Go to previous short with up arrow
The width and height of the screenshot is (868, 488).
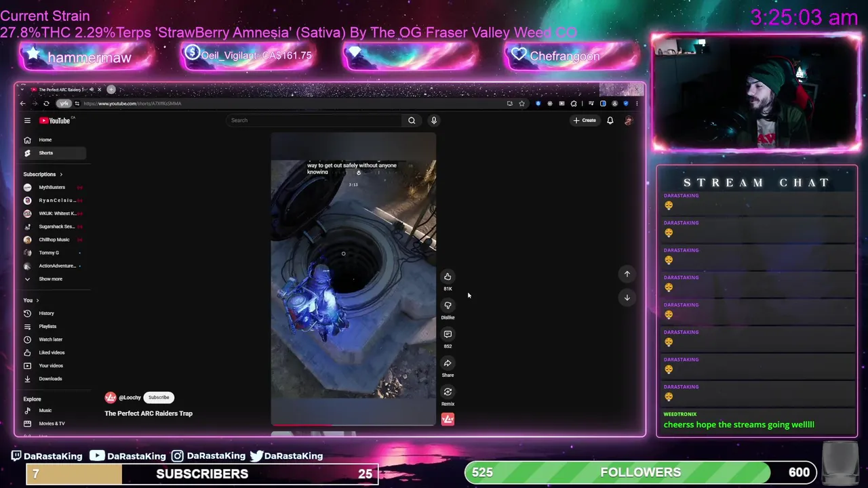(627, 274)
